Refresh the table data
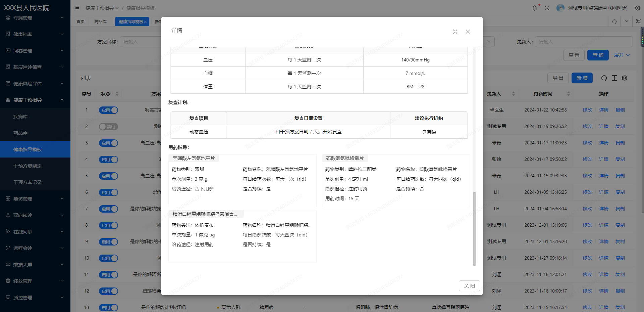 tap(604, 78)
